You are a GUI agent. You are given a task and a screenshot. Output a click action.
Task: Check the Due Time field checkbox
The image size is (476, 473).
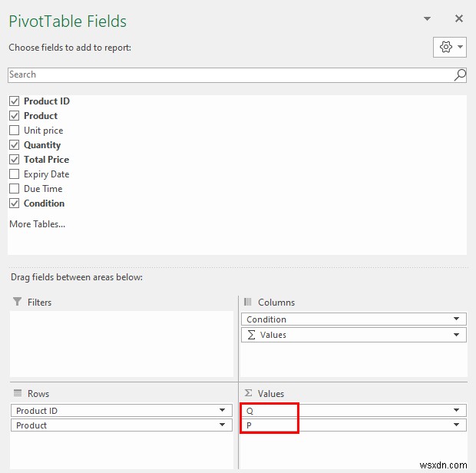click(15, 189)
